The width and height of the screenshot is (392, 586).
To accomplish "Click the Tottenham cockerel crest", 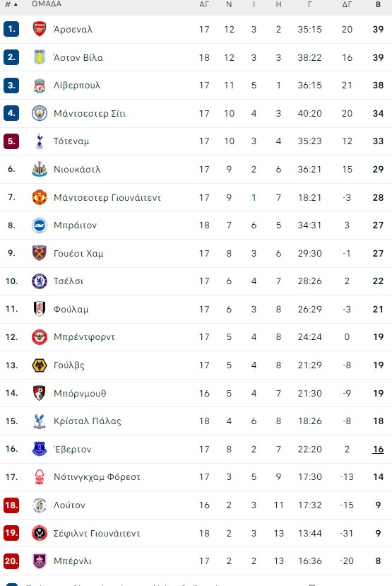I will tap(40, 141).
